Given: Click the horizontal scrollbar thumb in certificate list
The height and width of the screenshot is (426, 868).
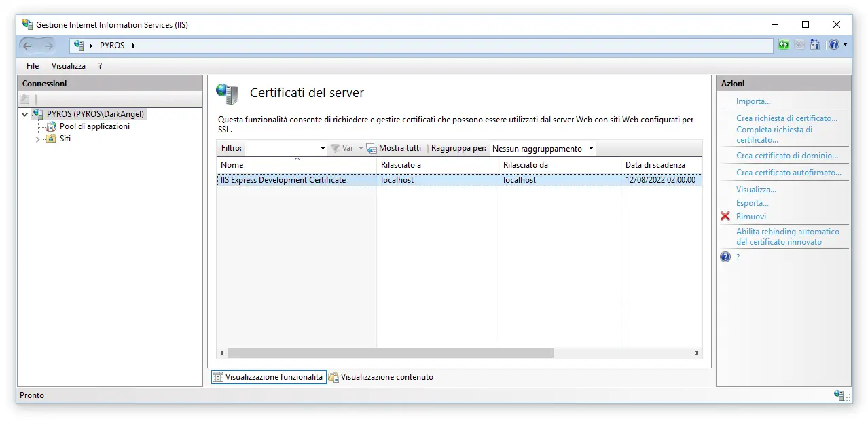Looking at the screenshot, I should point(391,353).
